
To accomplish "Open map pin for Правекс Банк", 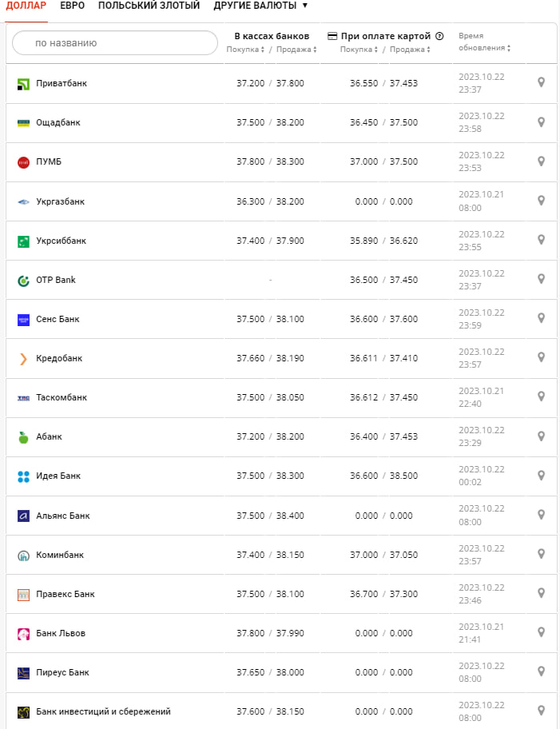I will (x=541, y=593).
